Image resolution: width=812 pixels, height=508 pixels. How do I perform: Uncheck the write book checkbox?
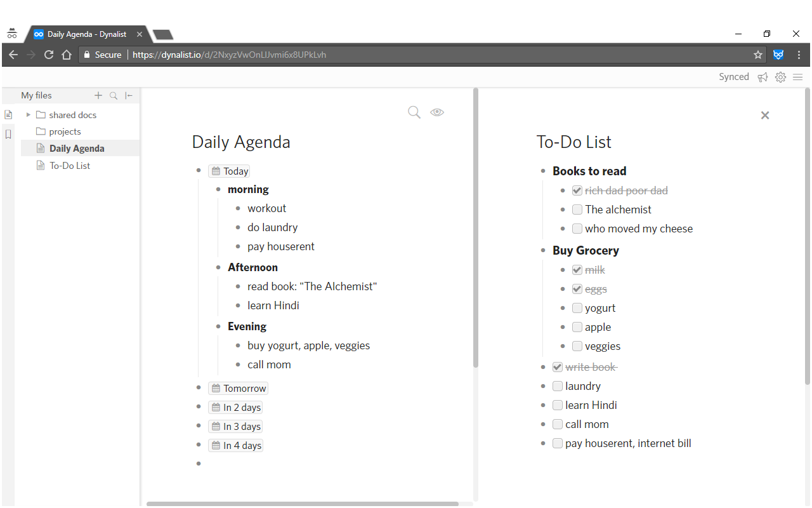(557, 367)
